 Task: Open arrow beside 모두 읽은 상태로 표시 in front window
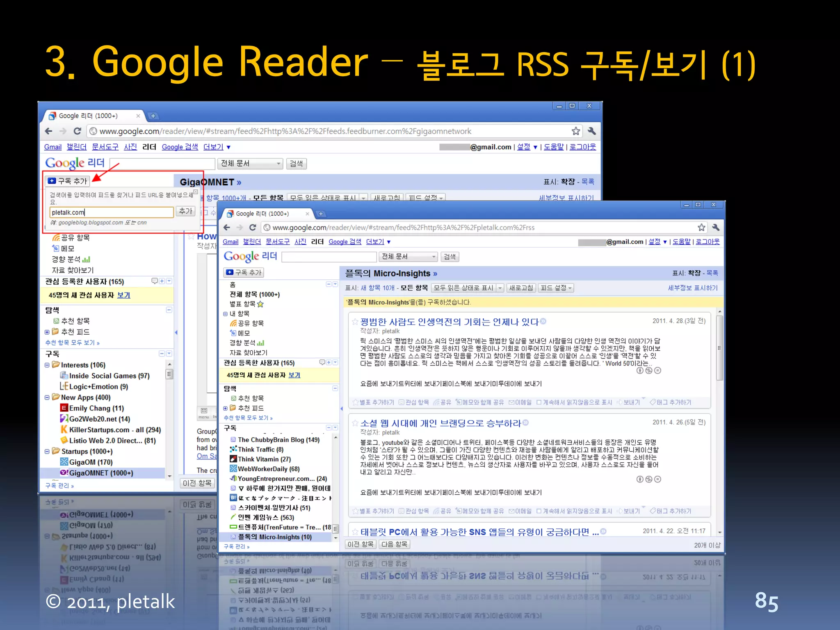click(x=500, y=288)
